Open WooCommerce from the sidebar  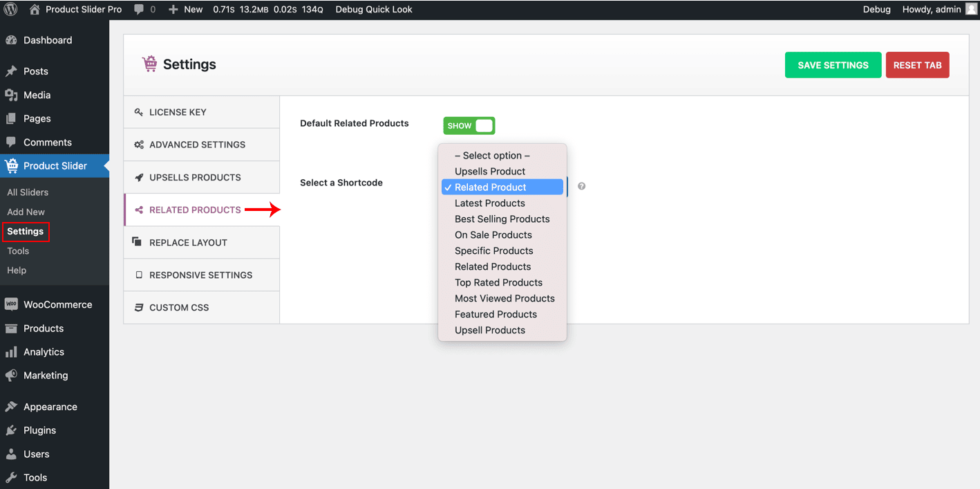(57, 304)
